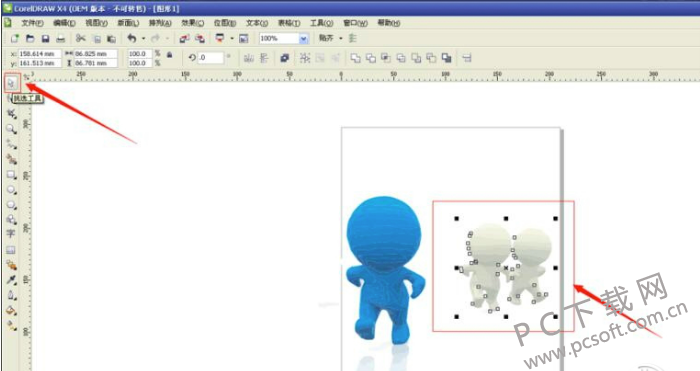
Task: Select the Interactive Fill tool
Action: (x=11, y=325)
